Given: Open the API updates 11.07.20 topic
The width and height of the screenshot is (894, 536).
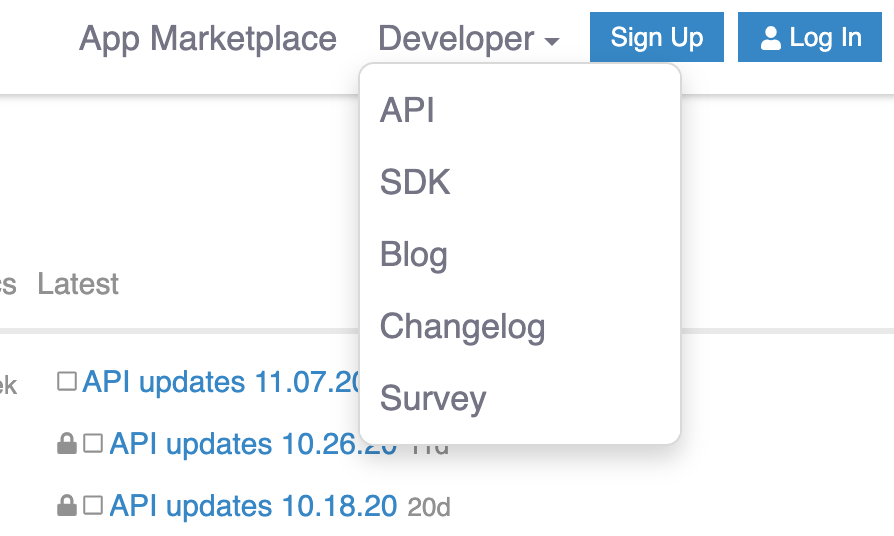Looking at the screenshot, I should 220,382.
